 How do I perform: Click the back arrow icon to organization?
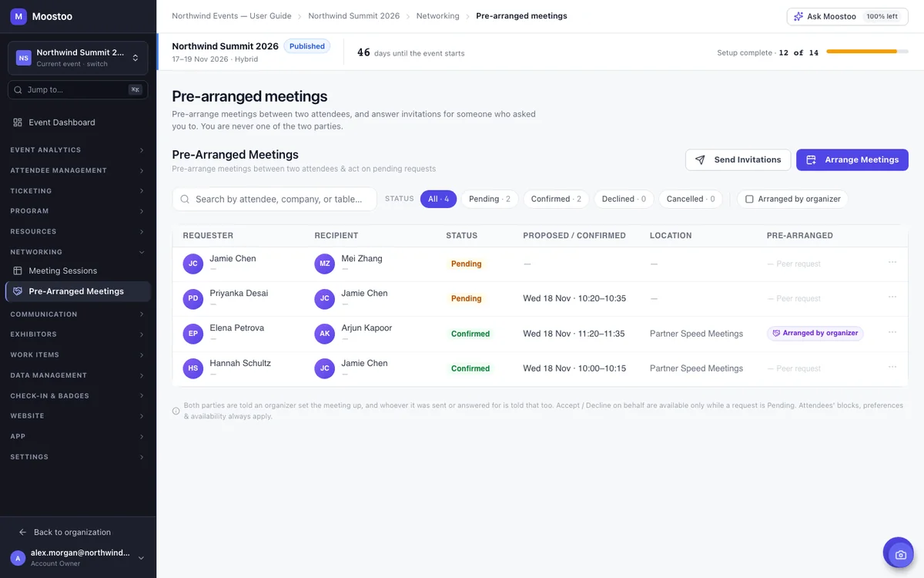coord(23,533)
